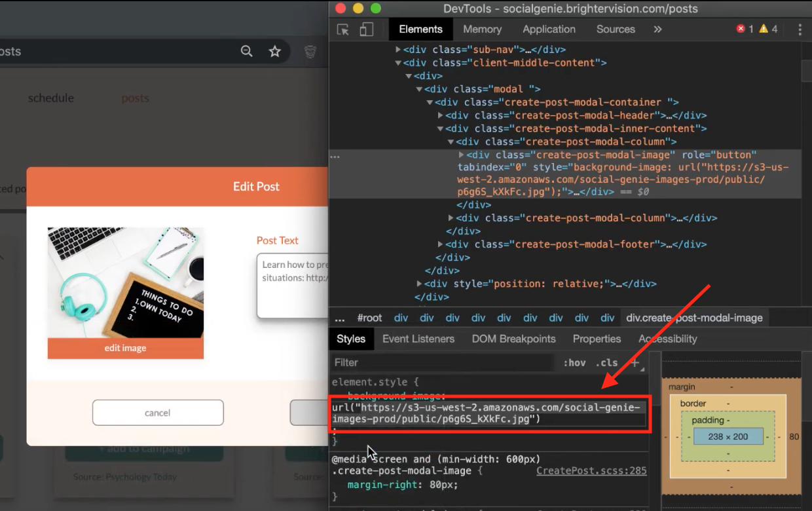The image size is (812, 511).
Task: Toggle the .cls element classes editor
Action: click(x=606, y=362)
